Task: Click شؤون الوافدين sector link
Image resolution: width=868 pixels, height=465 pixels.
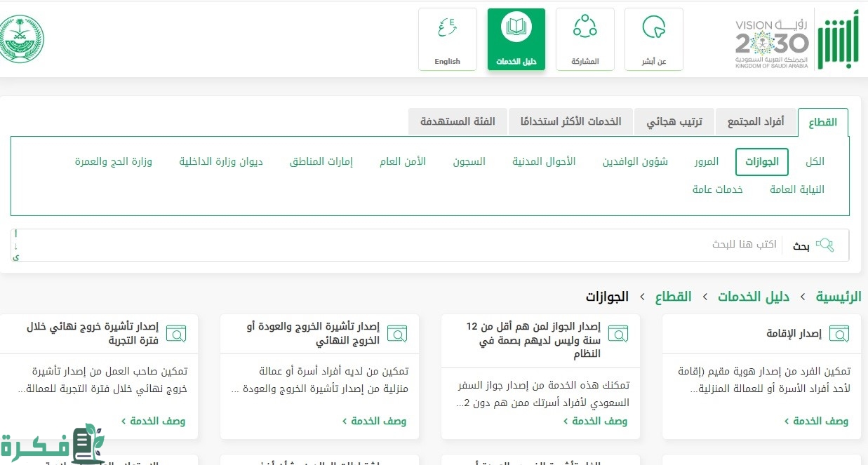Action: [x=635, y=162]
